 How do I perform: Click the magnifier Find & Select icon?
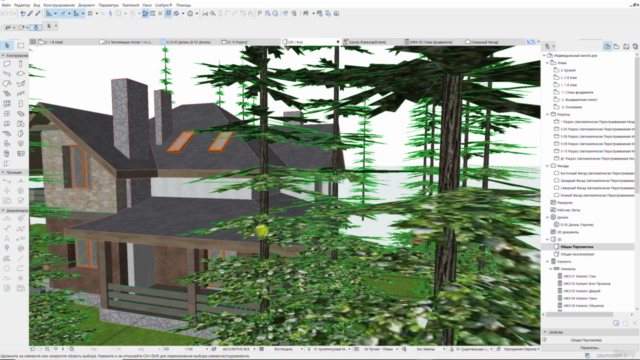point(213,13)
